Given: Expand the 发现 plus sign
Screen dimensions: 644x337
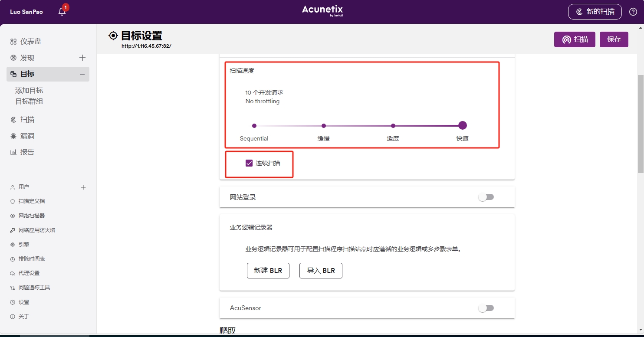Looking at the screenshot, I should 82,58.
